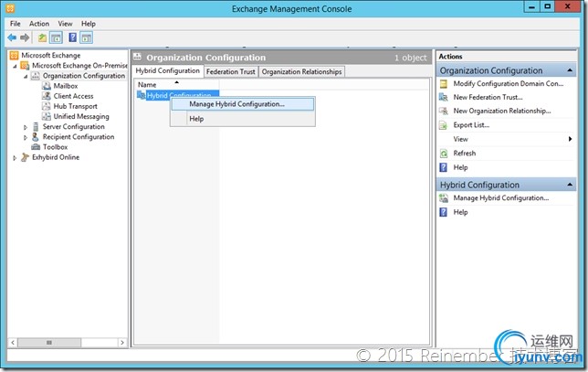Toggle the Action pane toolbar icon

point(86,37)
